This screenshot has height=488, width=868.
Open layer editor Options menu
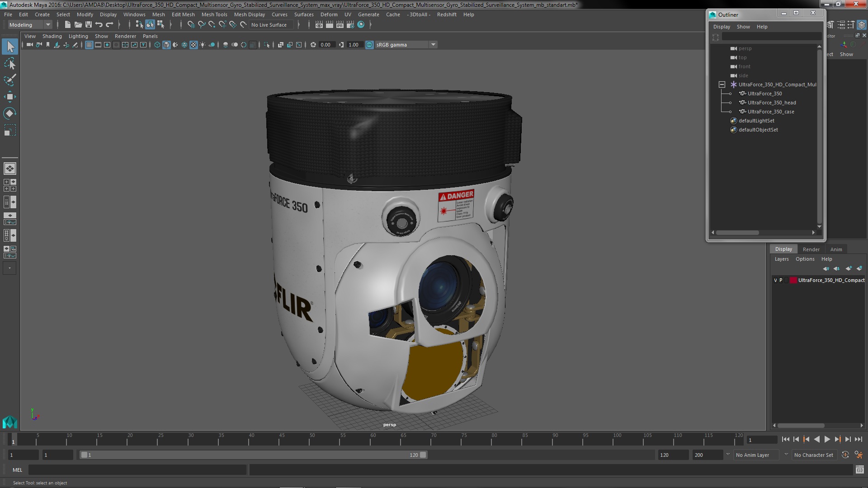tap(805, 259)
